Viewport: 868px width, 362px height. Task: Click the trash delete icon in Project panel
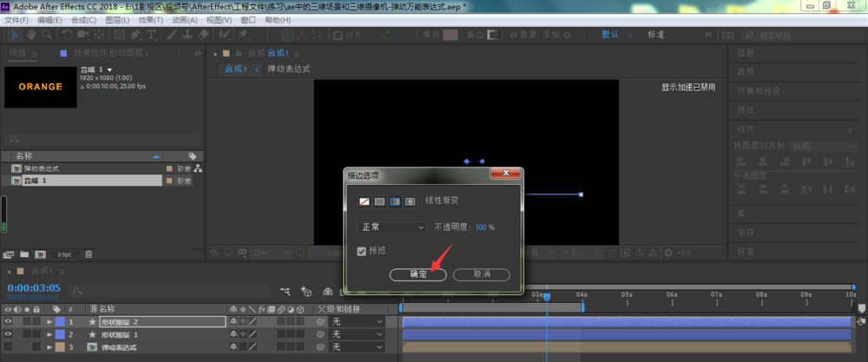click(89, 254)
